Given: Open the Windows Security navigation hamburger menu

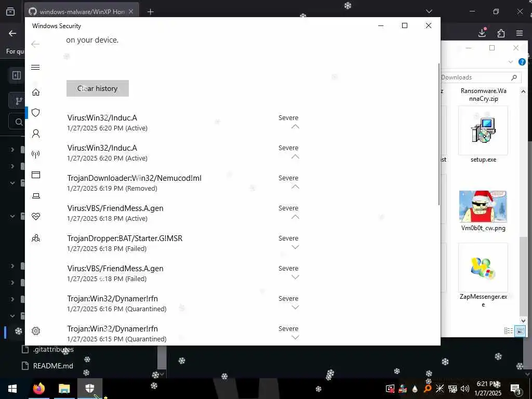Looking at the screenshot, I should [x=35, y=67].
